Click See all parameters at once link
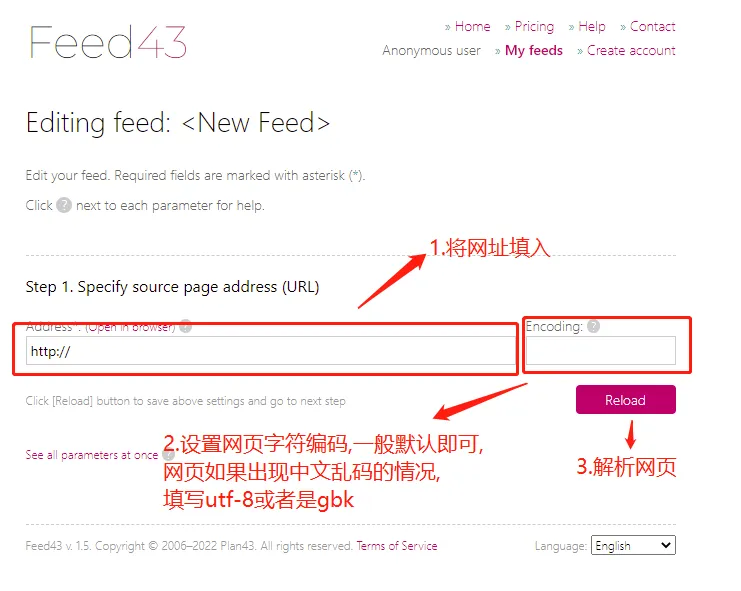 pos(92,455)
